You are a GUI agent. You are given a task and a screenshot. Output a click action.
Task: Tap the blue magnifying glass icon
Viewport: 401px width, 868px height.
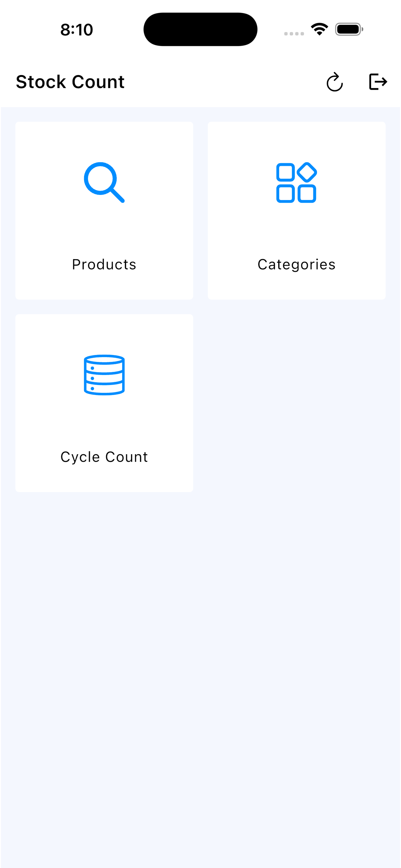pos(104,182)
